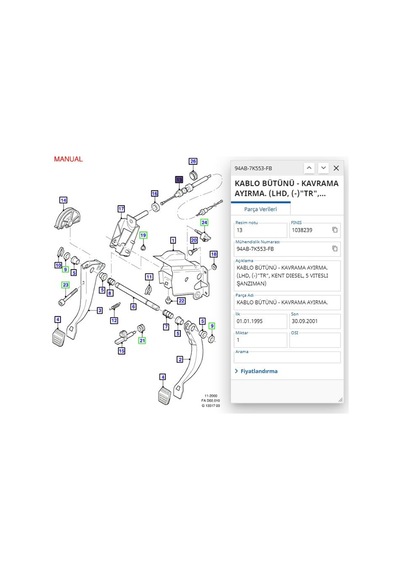Select green callout 19

coord(143,236)
